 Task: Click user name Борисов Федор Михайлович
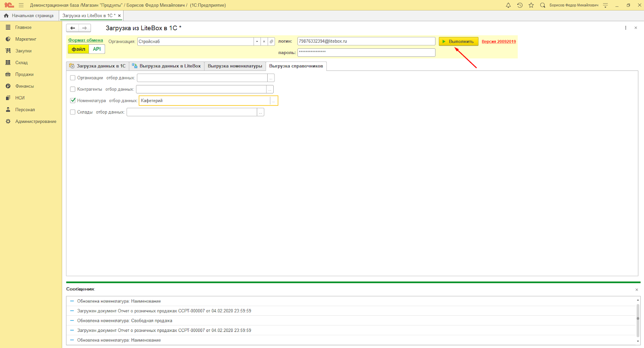tap(574, 5)
